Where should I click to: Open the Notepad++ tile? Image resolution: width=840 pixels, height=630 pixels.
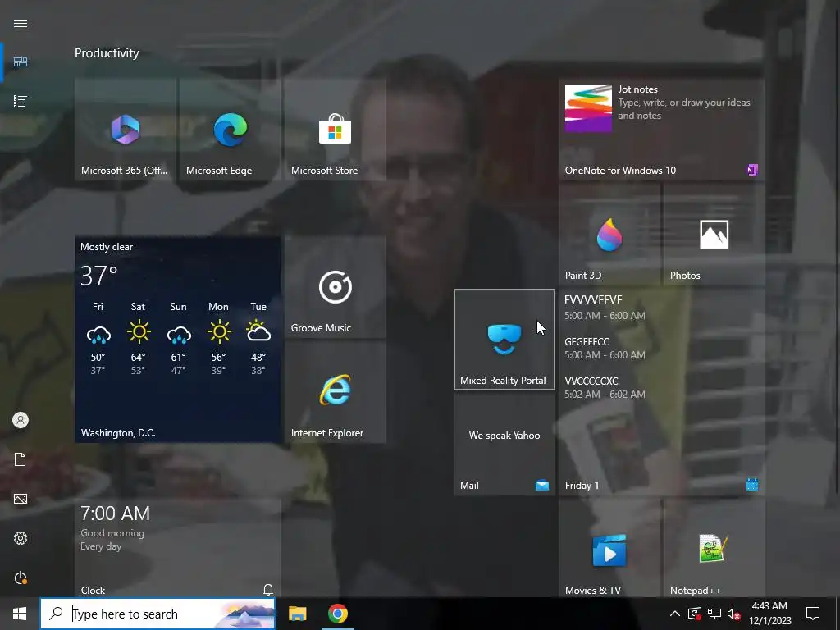click(x=714, y=548)
